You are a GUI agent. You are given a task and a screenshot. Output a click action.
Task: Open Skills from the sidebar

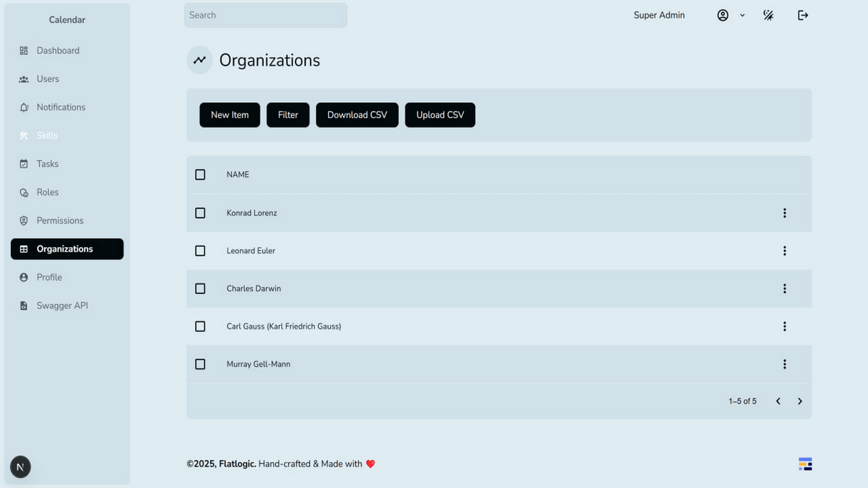click(x=67, y=136)
